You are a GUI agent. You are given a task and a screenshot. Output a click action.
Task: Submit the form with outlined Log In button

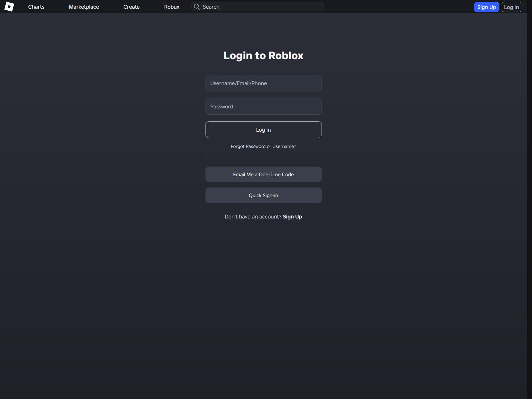point(263,130)
